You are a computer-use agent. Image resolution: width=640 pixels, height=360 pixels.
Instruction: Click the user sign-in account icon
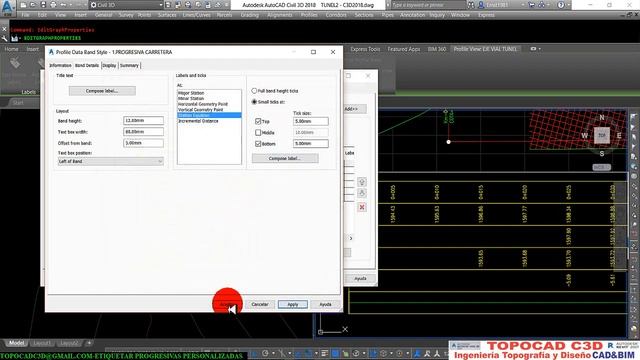click(x=481, y=5)
